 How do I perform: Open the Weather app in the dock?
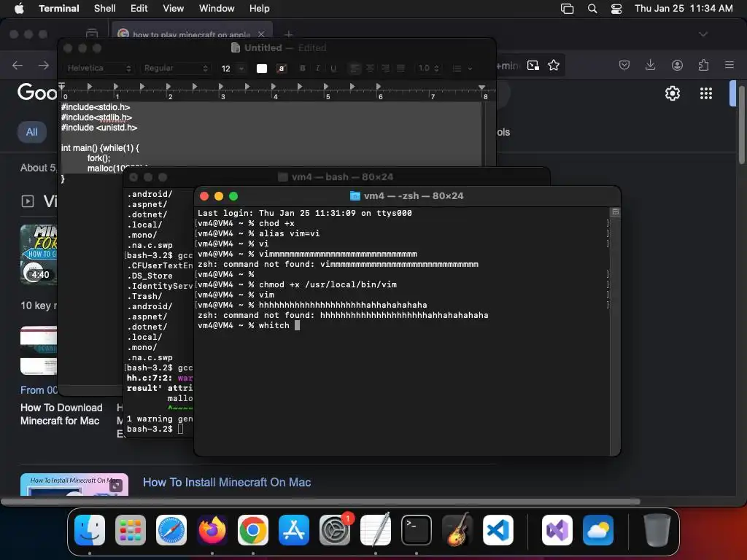coord(598,530)
